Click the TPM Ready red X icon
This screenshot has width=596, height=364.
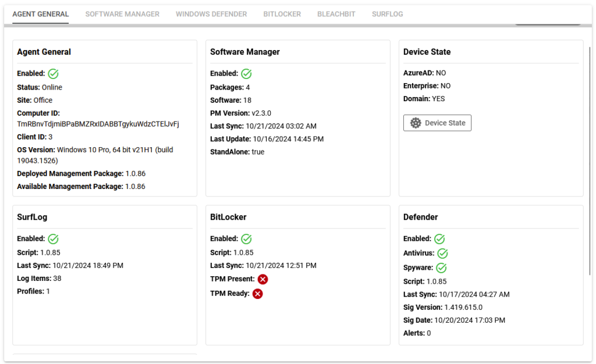(258, 294)
